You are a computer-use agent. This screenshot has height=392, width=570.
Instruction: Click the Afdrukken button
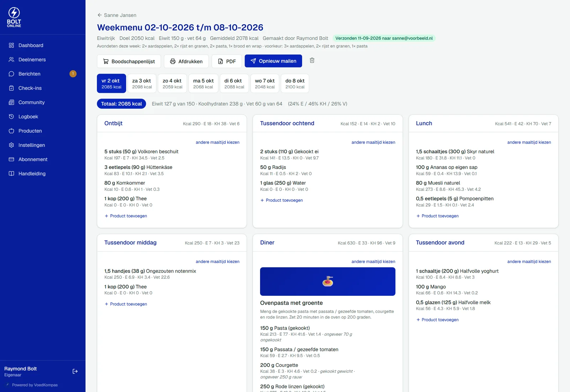point(186,61)
